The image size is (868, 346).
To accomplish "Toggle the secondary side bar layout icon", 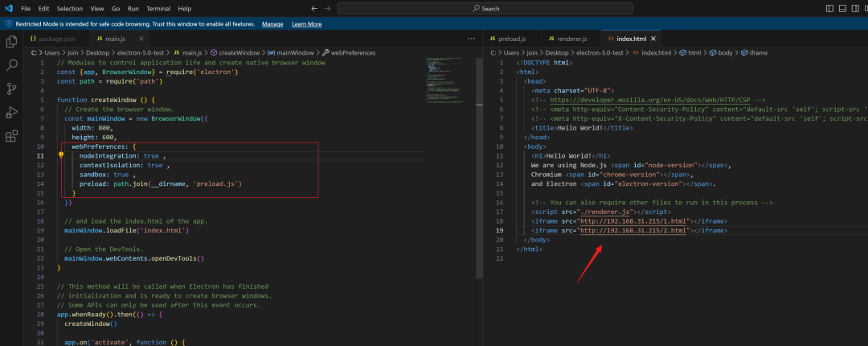I will tap(854, 8).
